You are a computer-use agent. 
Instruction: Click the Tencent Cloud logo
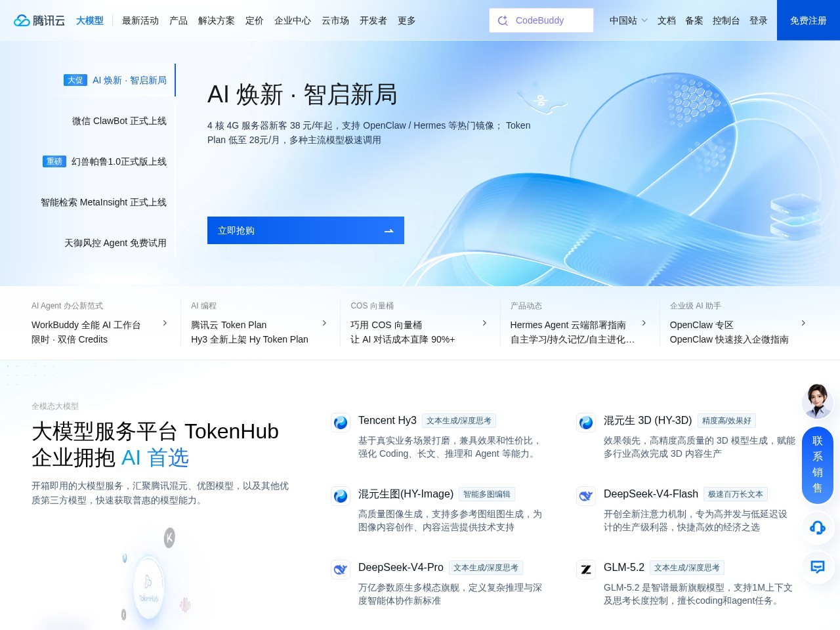click(39, 20)
